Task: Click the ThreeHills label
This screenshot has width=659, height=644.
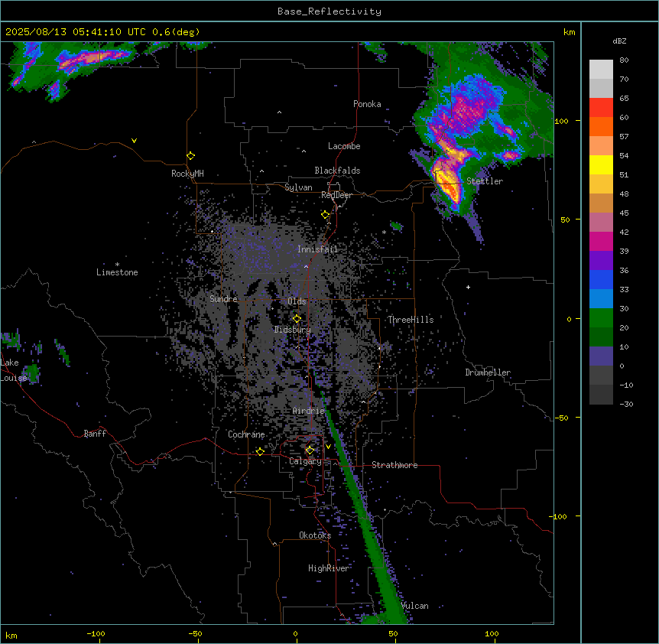Action: point(411,320)
